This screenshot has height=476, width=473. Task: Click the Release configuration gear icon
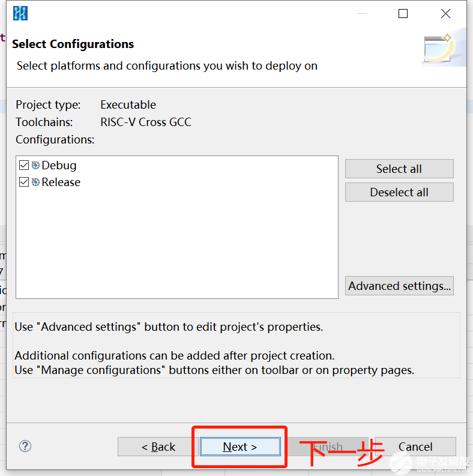point(35,182)
